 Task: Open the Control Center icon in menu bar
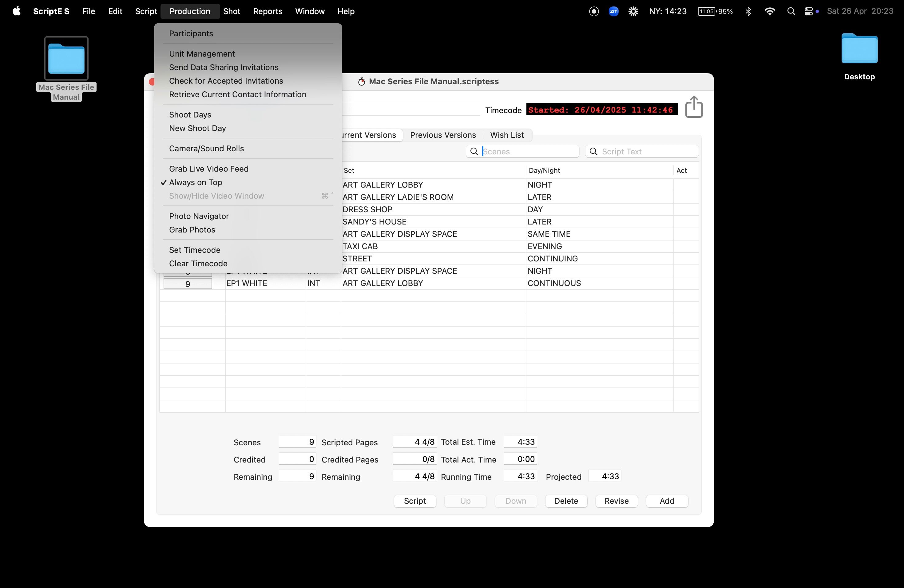(808, 11)
